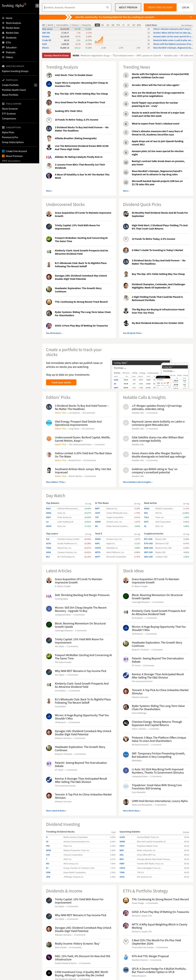Click the GS avatar beside Kimberly-Clark in Uncovered Stocks
196x980 pixels.
coord(49,252)
